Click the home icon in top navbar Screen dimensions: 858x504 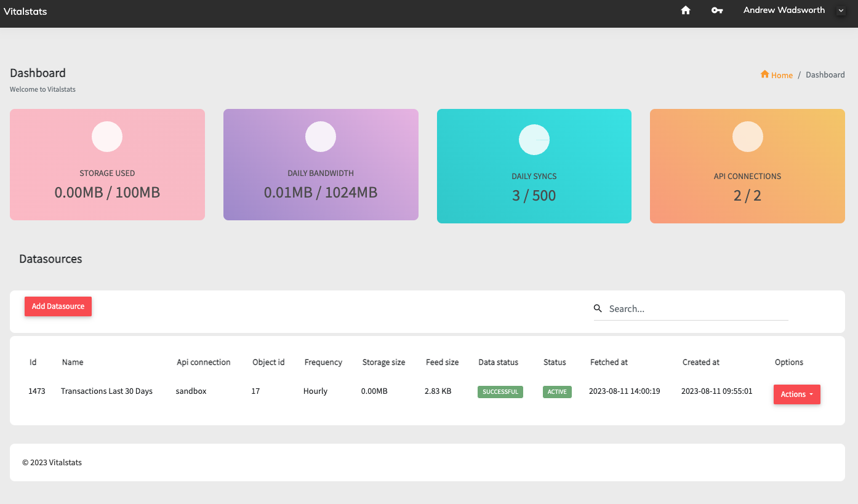(x=686, y=10)
